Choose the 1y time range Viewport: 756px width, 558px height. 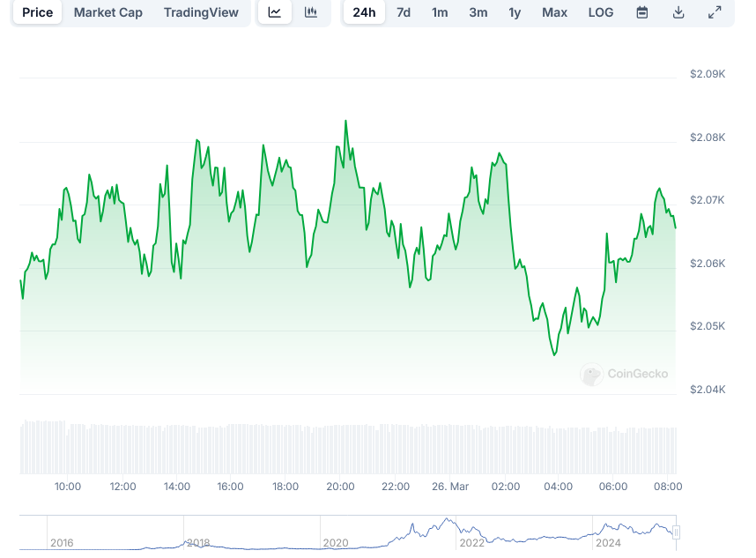tap(515, 12)
